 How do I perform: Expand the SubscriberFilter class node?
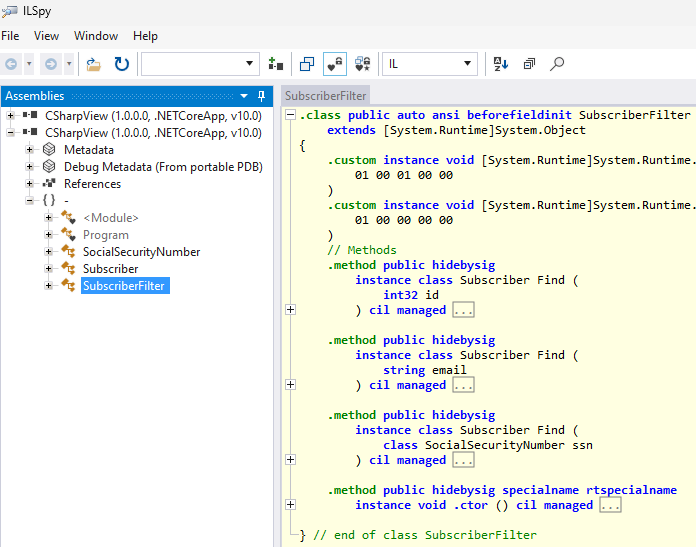49,285
